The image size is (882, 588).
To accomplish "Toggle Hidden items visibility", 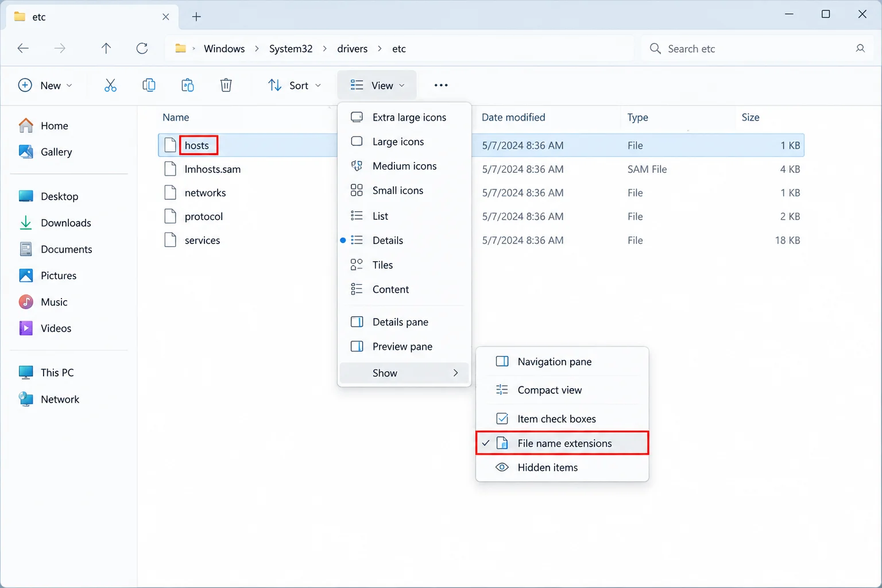I will 562,467.
